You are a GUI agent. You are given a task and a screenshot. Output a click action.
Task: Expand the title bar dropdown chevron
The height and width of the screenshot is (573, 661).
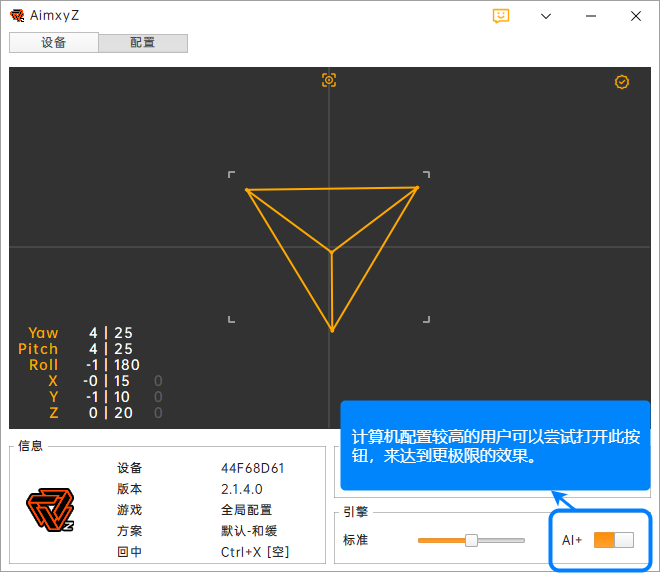point(546,16)
